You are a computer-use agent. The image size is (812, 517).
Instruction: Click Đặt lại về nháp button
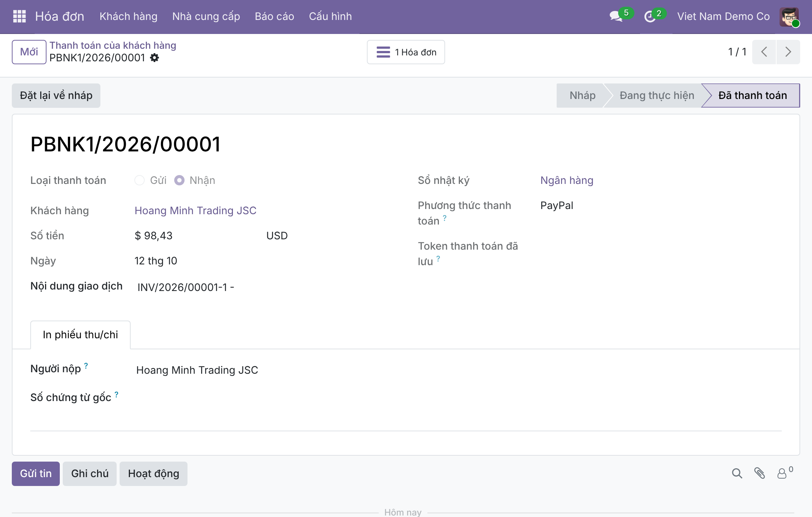click(x=56, y=95)
